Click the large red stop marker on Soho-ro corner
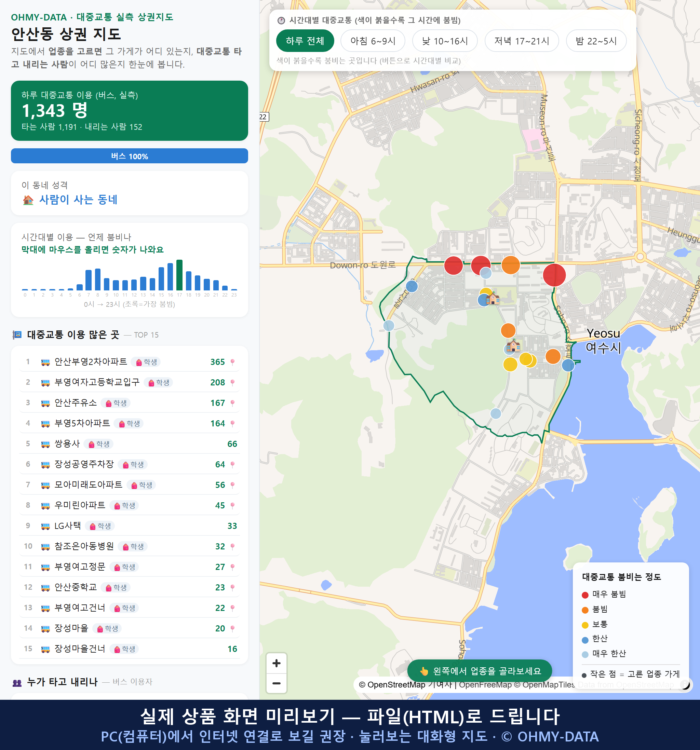This screenshot has width=700, height=750. pyautogui.click(x=554, y=275)
